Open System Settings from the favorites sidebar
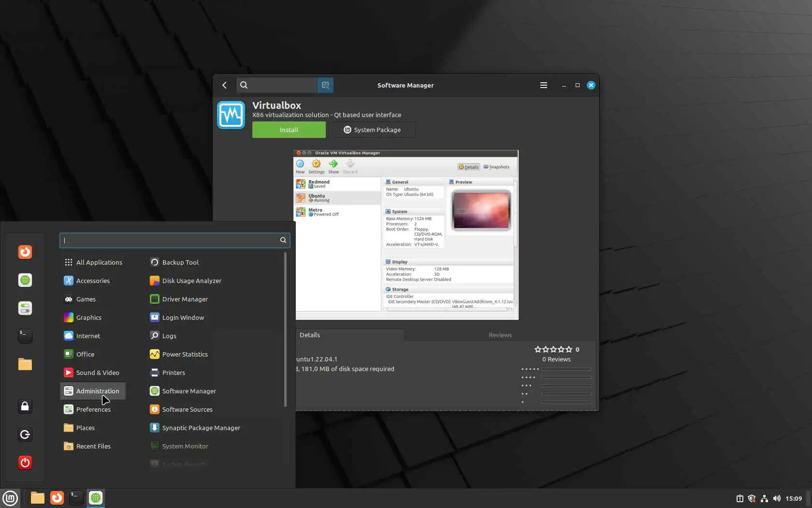The height and width of the screenshot is (508, 812). click(25, 308)
